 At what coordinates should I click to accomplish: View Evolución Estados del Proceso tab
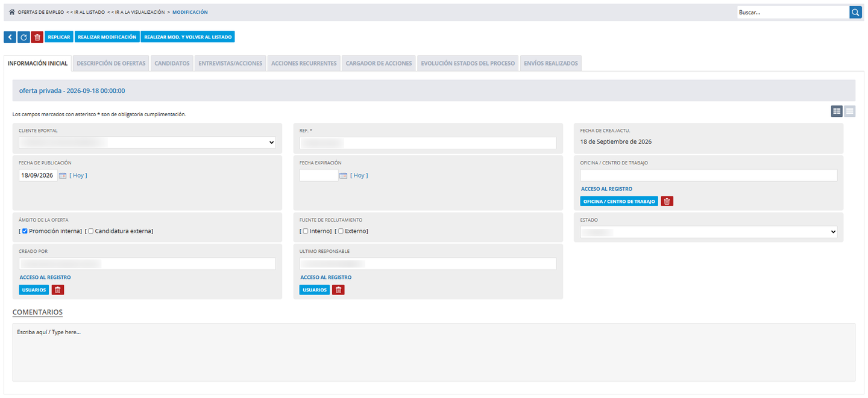[468, 63]
